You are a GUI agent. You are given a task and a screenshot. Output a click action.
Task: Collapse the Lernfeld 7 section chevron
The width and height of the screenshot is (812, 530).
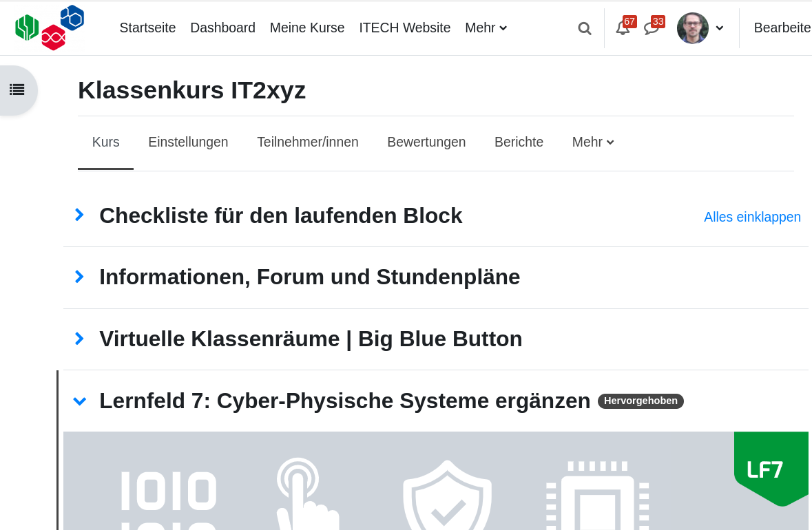pos(80,401)
